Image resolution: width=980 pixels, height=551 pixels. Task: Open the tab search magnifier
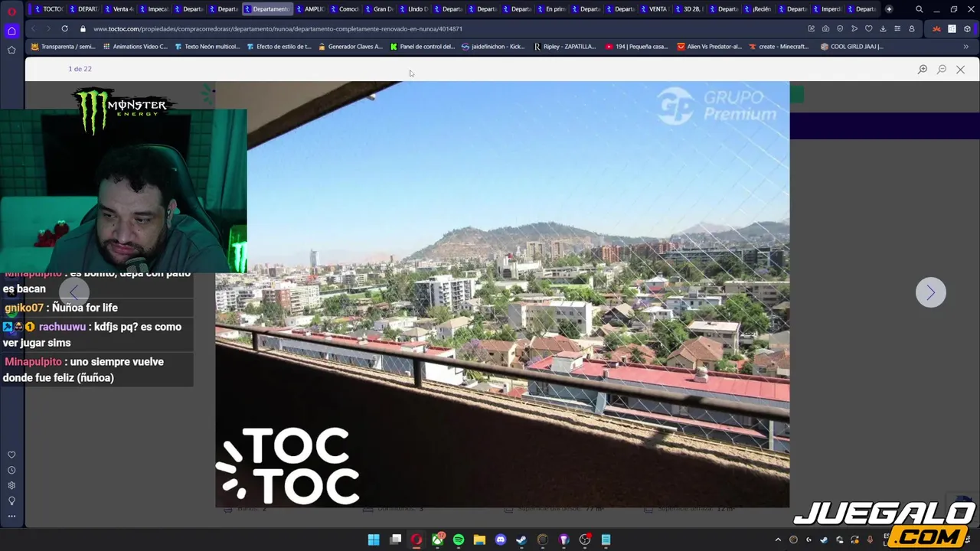click(x=919, y=9)
